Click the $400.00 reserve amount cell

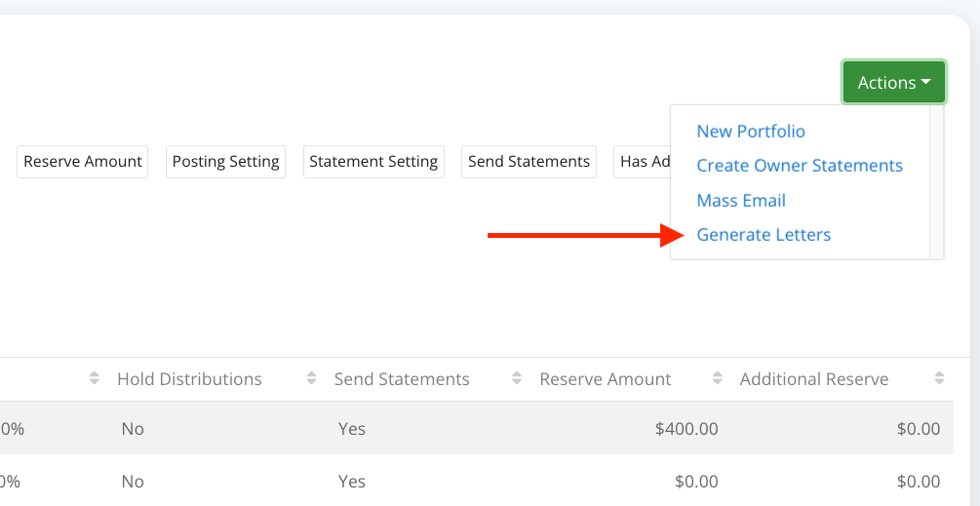coord(686,429)
